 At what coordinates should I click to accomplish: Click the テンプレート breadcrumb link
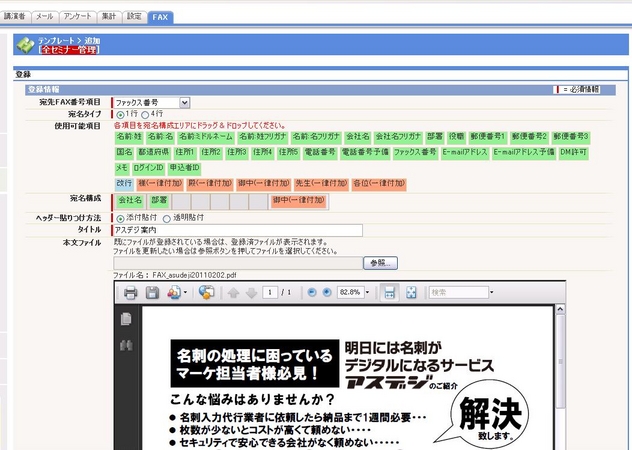pos(56,41)
